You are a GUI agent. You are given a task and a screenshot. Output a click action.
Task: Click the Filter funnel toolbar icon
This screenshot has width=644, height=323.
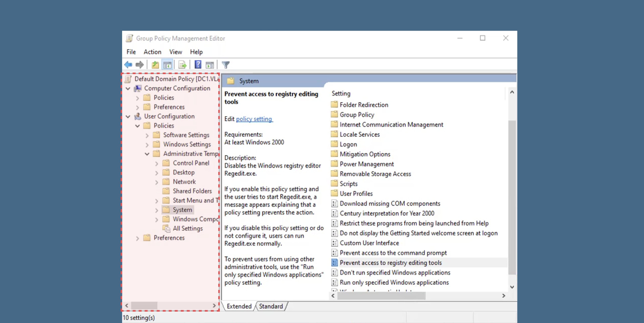[x=226, y=65]
